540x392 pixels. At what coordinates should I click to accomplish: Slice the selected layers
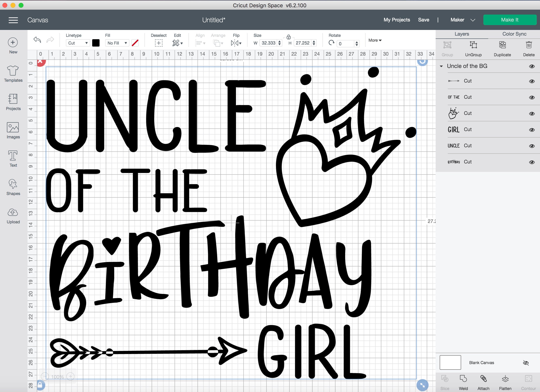pos(445,381)
